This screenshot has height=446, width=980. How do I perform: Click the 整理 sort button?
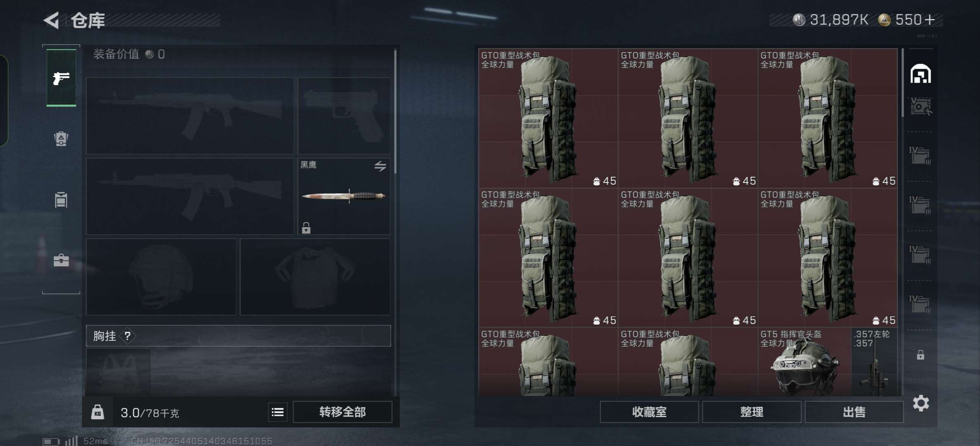(752, 412)
